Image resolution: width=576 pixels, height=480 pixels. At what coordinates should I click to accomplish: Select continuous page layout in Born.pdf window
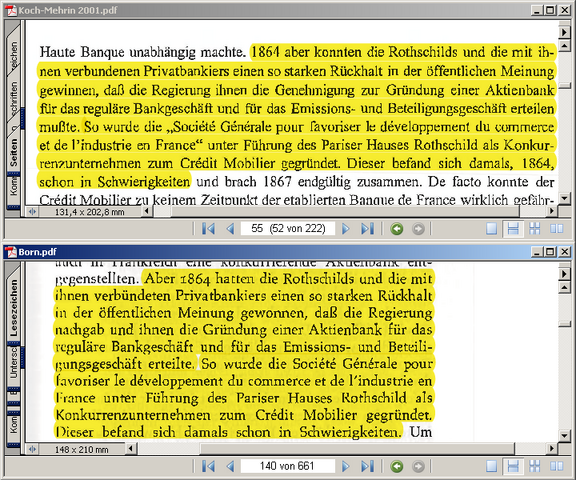click(x=513, y=466)
